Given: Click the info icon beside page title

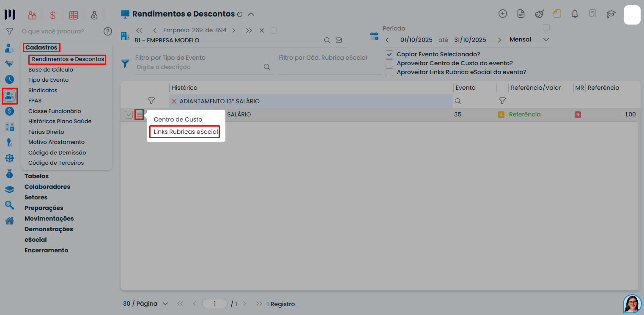Looking at the screenshot, I should pos(240,14).
